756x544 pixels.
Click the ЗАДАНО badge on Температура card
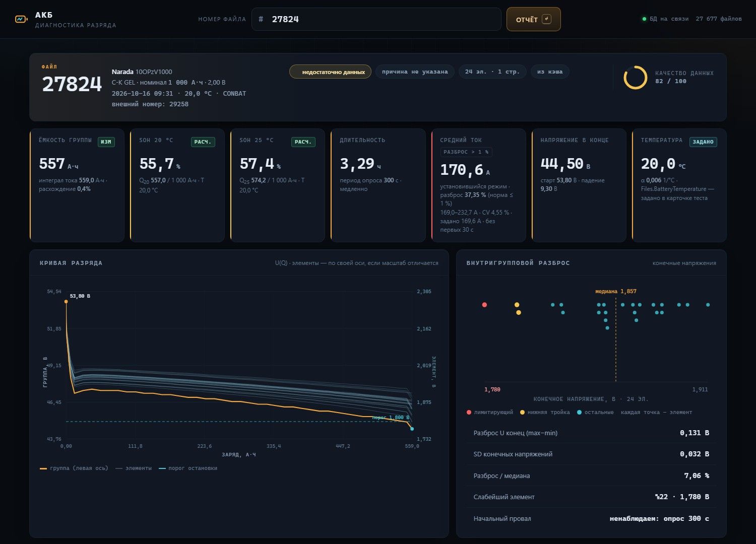point(703,142)
